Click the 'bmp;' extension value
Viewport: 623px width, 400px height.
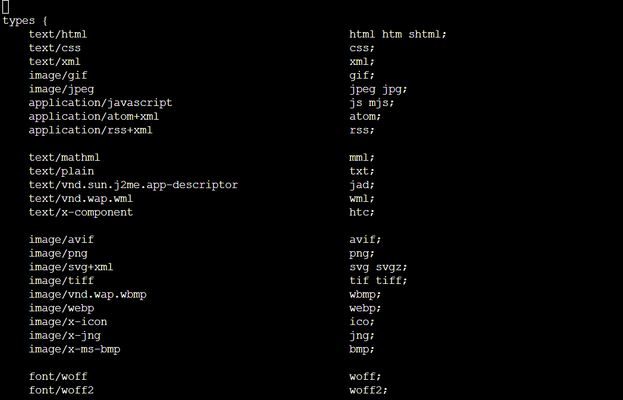(362, 350)
